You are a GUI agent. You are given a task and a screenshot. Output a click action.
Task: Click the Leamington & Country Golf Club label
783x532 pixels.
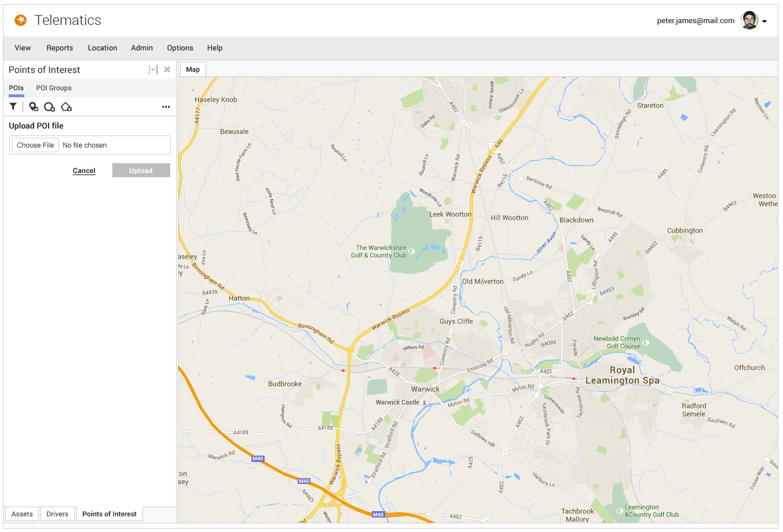pos(652,511)
